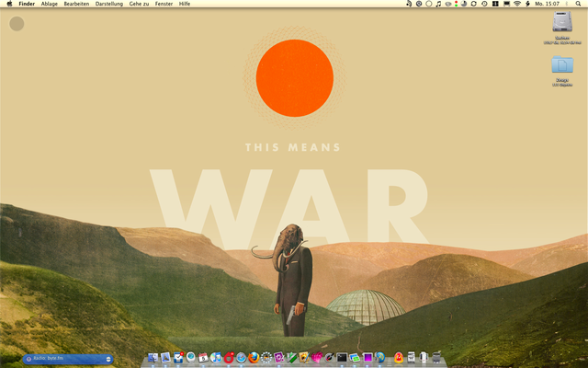The width and height of the screenshot is (588, 368).
Task: Open the Trash in the Dock
Action: click(436, 358)
